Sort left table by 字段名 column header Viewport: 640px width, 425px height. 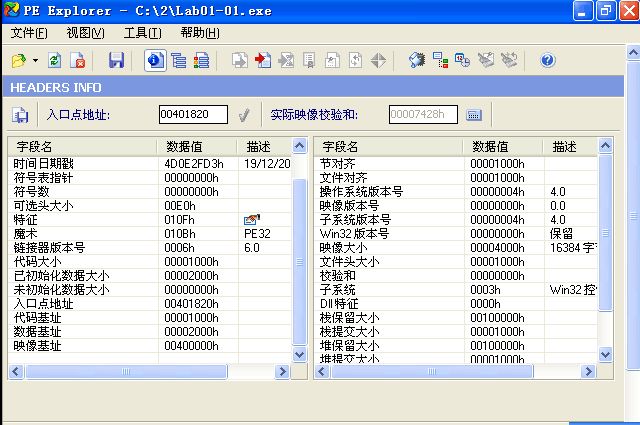(x=82, y=147)
